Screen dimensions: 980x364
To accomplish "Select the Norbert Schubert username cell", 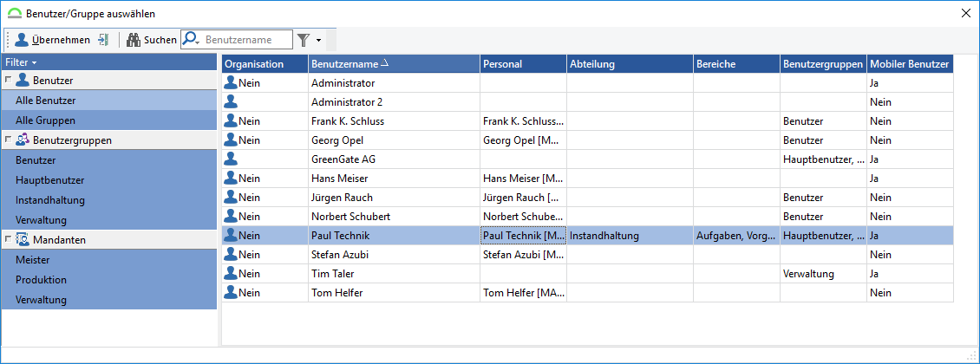I will coord(395,217).
